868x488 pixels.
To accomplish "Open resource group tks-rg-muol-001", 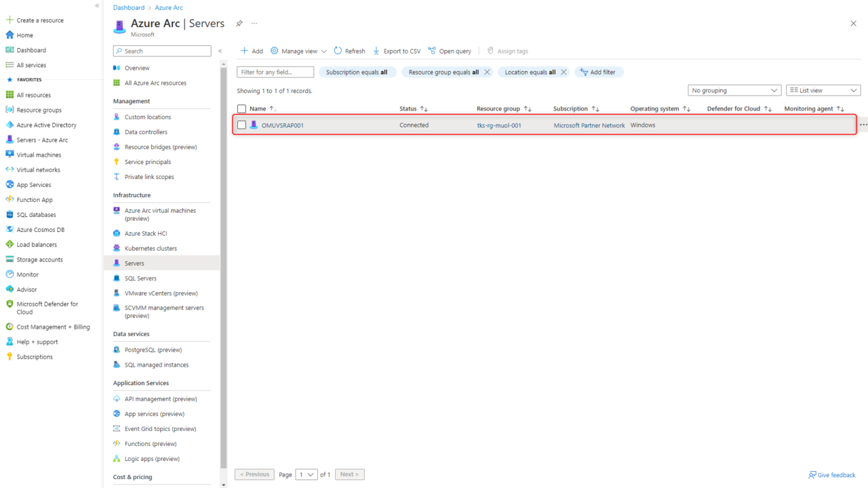I will pyautogui.click(x=498, y=125).
